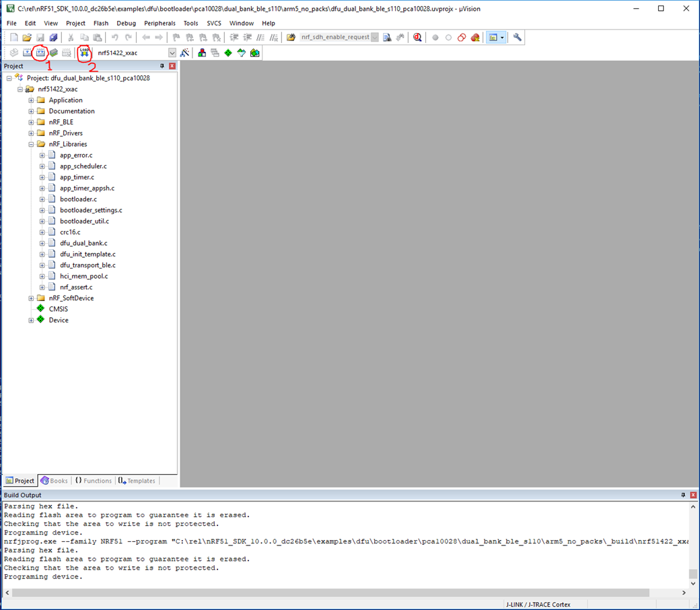Click the Translate current file icon

[14, 53]
